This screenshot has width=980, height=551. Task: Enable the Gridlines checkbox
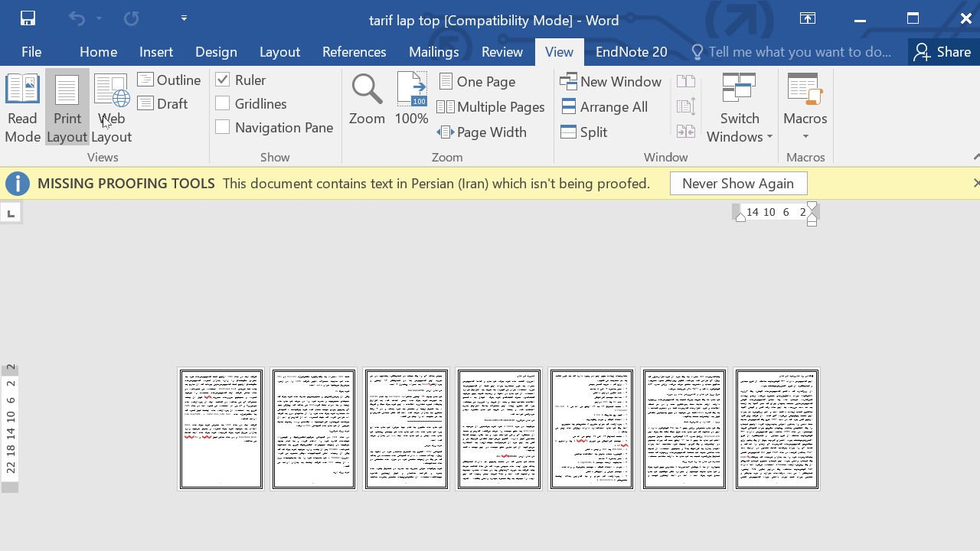(223, 103)
